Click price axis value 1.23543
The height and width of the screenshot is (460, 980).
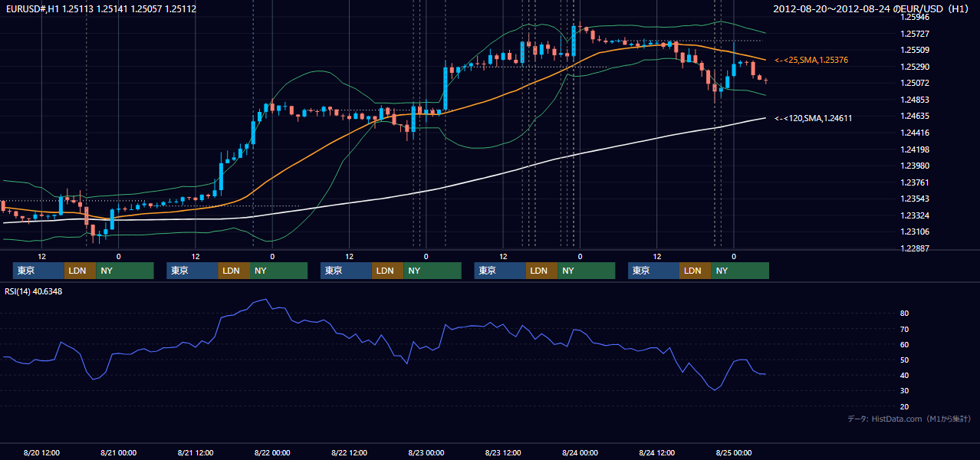coord(916,199)
